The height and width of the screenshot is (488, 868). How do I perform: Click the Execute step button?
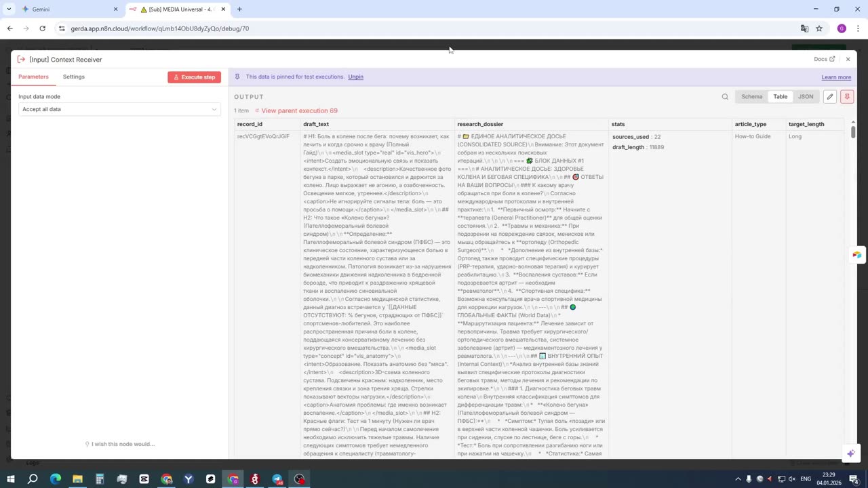[195, 77]
